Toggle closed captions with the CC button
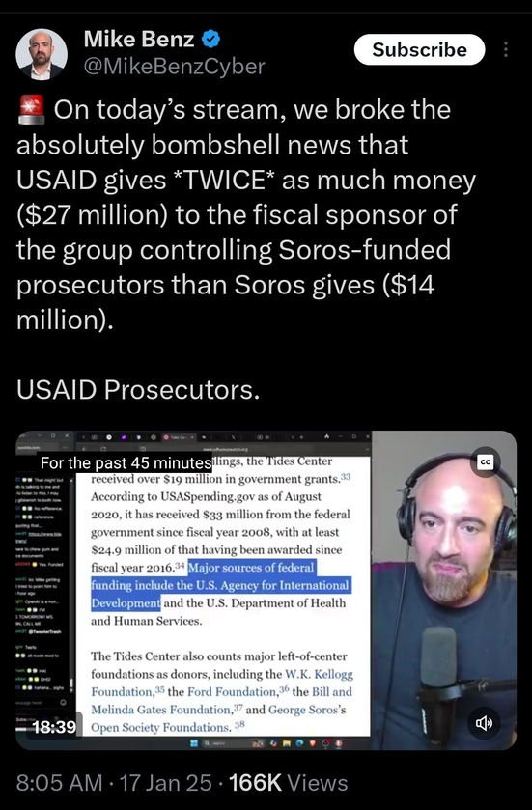The height and width of the screenshot is (810, 532). (485, 461)
